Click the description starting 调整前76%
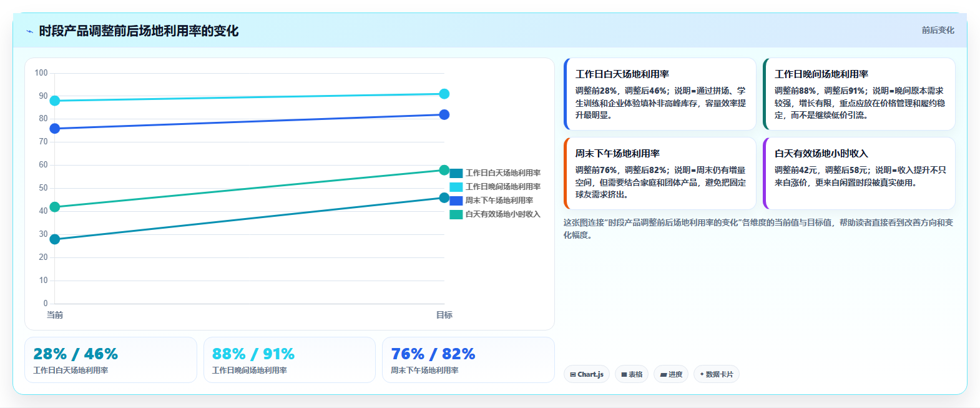The width and height of the screenshot is (980, 408). tap(660, 182)
